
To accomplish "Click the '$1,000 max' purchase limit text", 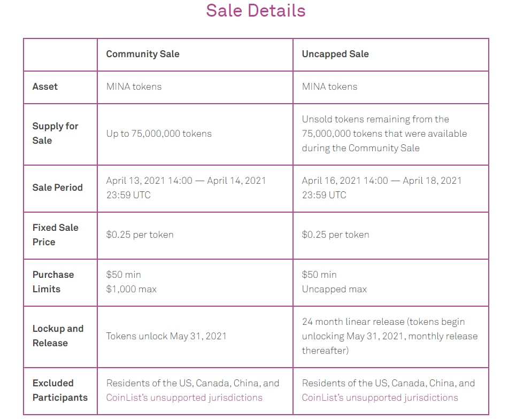I will (131, 289).
